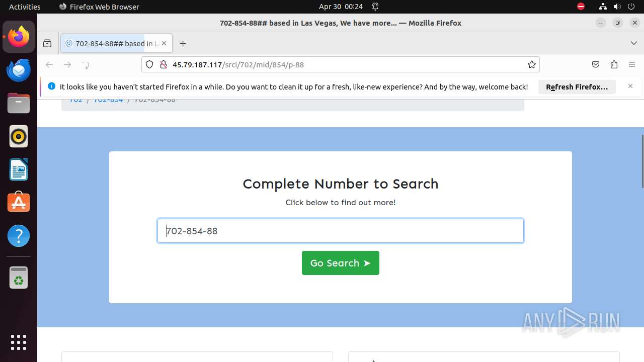Show Applications grid in the dock
This screenshot has height=362, width=644.
(19, 342)
